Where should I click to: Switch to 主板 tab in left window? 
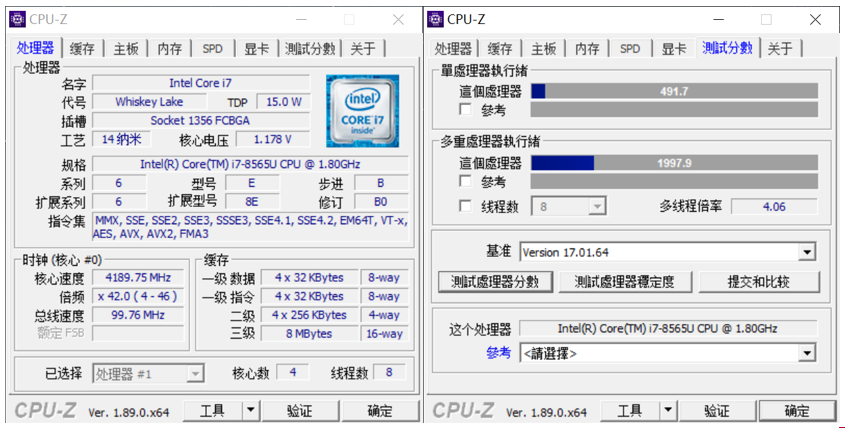[x=126, y=49]
